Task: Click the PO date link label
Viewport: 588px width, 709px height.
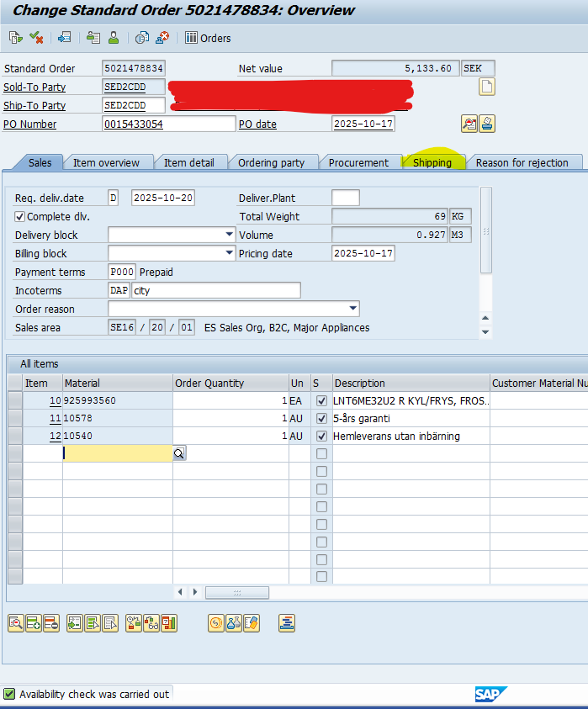Action: point(257,124)
